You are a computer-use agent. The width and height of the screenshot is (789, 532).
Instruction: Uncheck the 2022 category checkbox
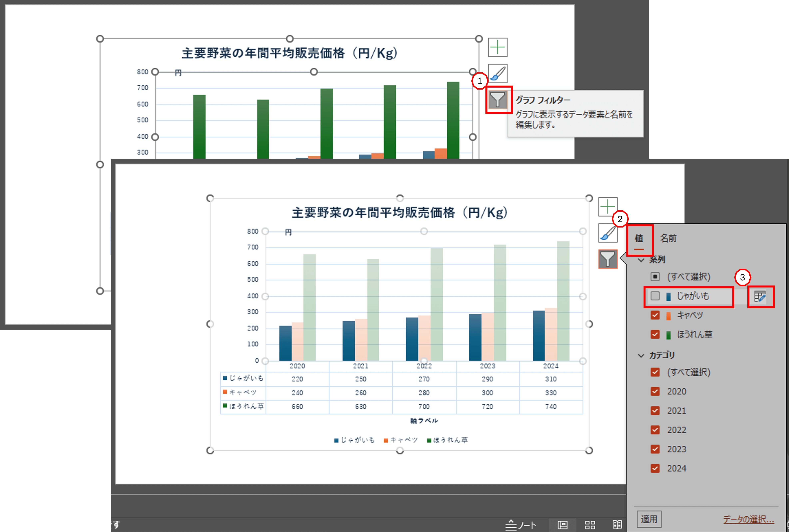click(655, 430)
